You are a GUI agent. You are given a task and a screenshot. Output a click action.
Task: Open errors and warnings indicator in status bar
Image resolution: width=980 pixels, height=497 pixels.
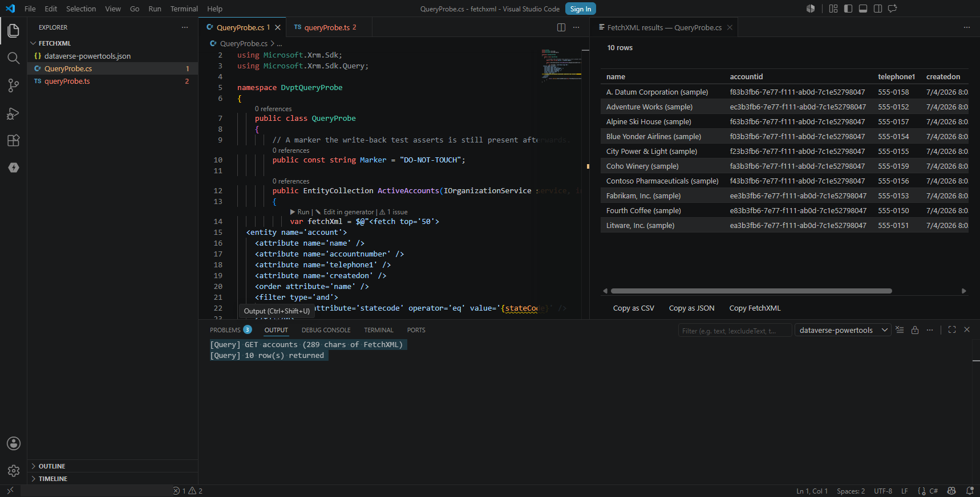point(188,491)
